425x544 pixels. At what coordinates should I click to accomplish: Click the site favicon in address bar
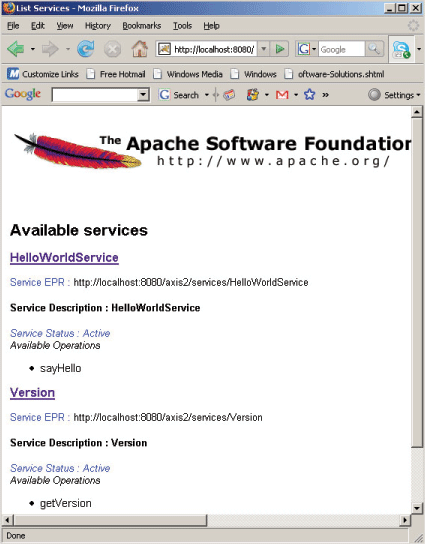(164, 49)
